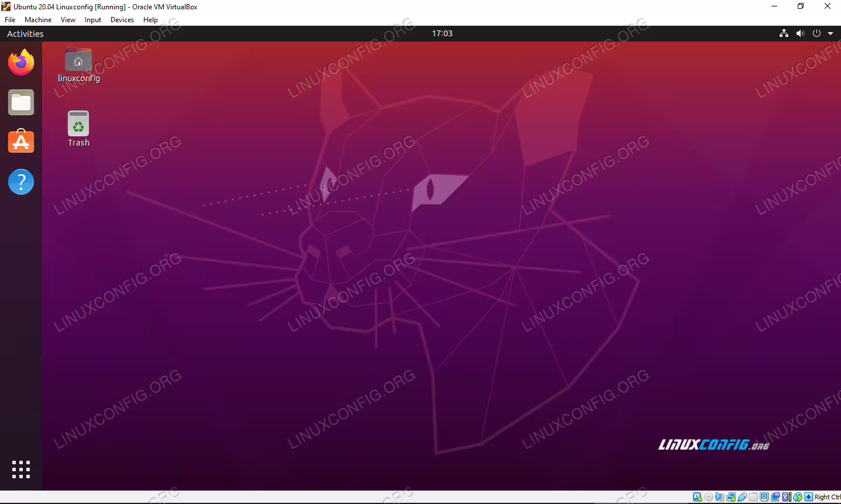Launch Ubuntu Software from the dock
Image resolution: width=841 pixels, height=504 pixels.
pos(21,141)
